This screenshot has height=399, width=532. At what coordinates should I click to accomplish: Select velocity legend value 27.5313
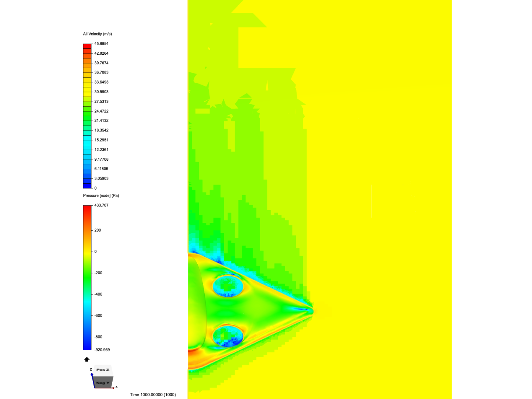(101, 101)
